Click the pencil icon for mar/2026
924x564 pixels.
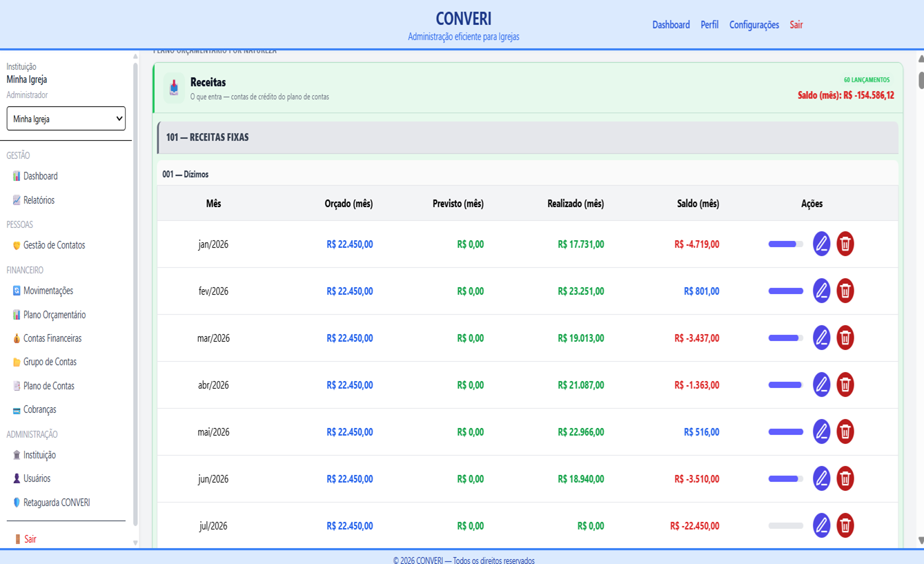821,338
